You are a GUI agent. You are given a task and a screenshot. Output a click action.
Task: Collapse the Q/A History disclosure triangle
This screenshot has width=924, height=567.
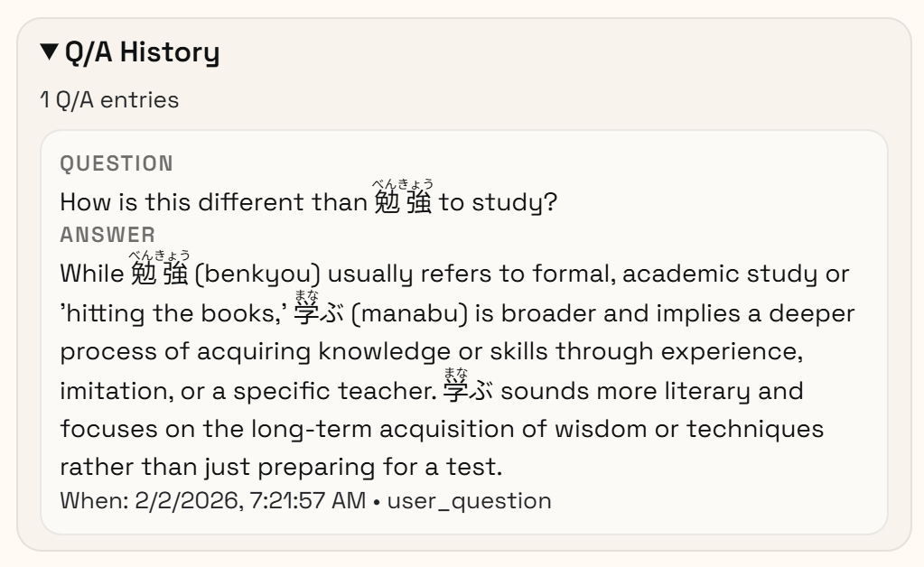click(x=49, y=52)
